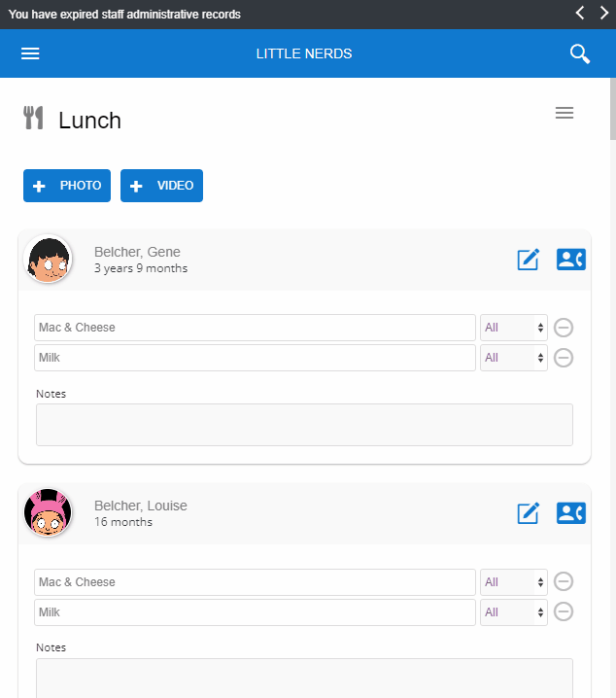This screenshot has height=698, width=616.
Task: Go to previous notification with left arrow
Action: tap(580, 13)
